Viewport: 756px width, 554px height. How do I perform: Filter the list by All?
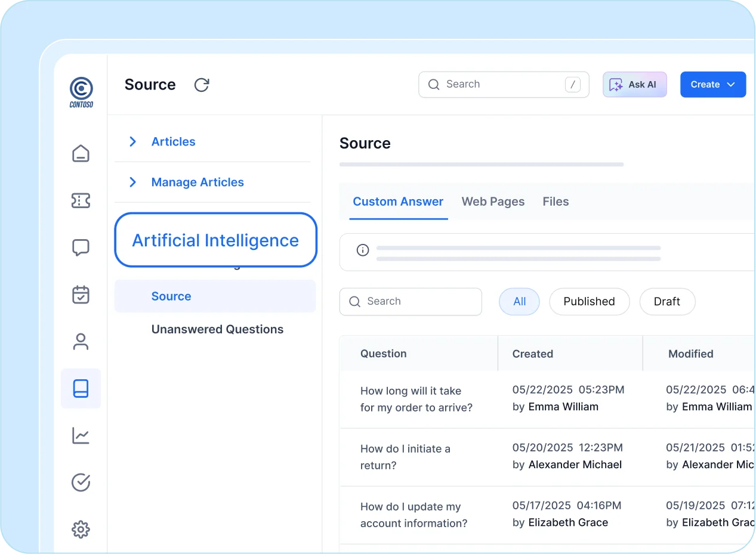click(519, 302)
